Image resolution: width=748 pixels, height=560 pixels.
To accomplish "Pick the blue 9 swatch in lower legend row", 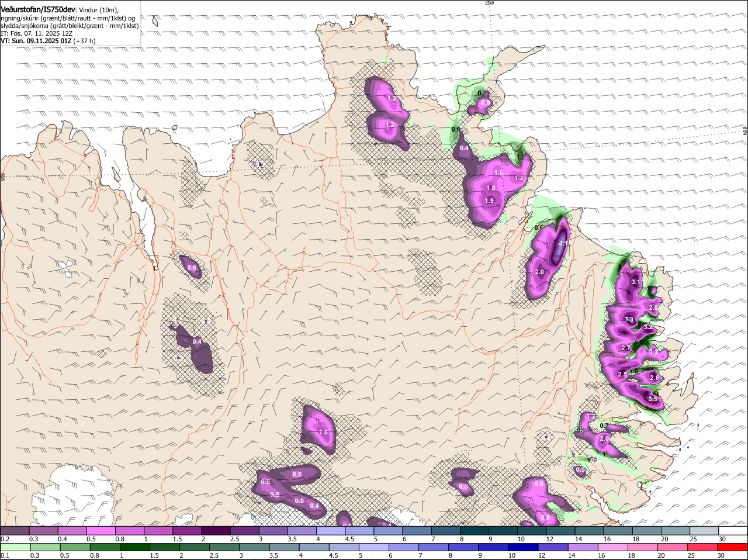I will point(494,547).
